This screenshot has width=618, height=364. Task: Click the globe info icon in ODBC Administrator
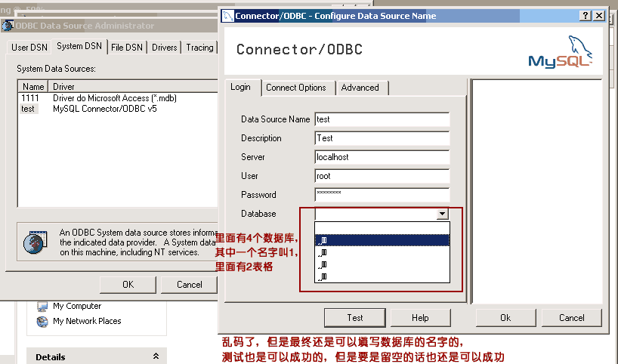coord(35,242)
